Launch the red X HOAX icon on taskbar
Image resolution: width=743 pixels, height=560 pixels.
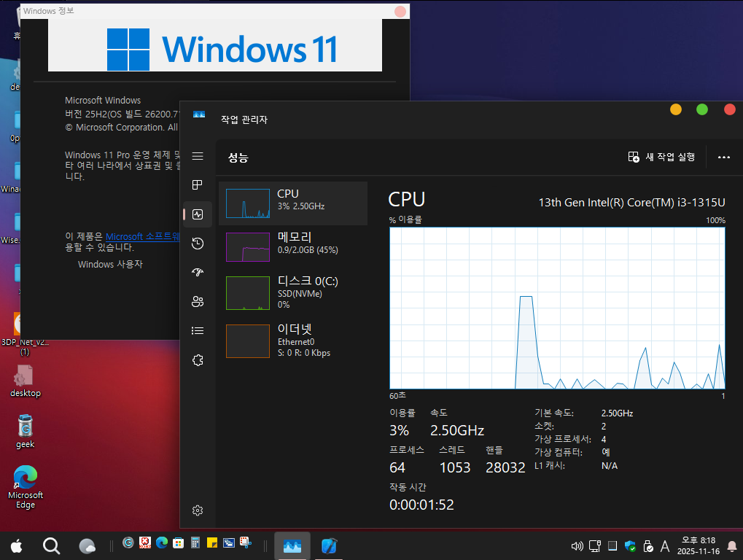145,542
